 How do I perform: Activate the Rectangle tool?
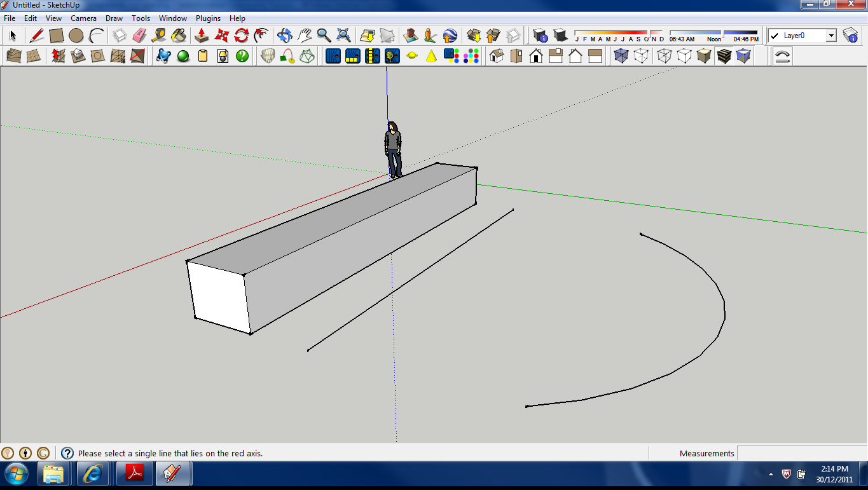(57, 36)
